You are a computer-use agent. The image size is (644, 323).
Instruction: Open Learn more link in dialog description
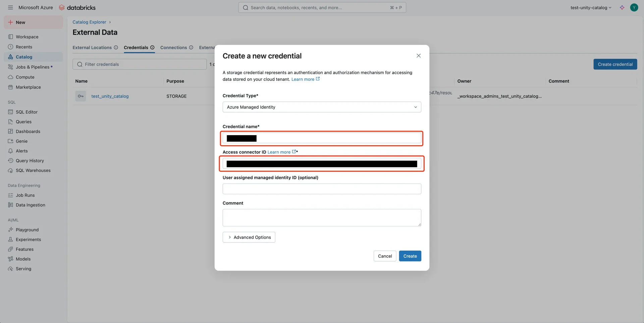pyautogui.click(x=305, y=79)
